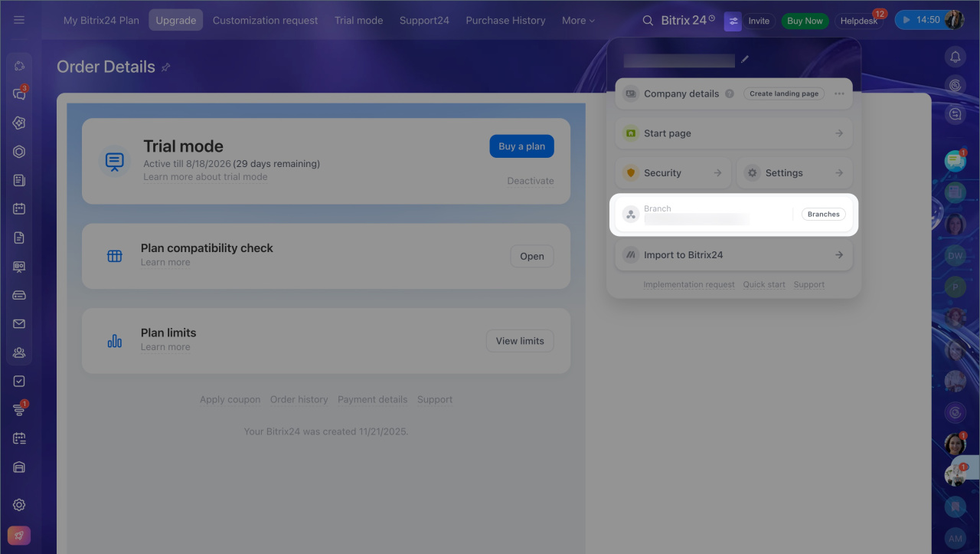Expand the More dropdown in the top menu
Image resolution: width=980 pixels, height=554 pixels.
click(578, 21)
